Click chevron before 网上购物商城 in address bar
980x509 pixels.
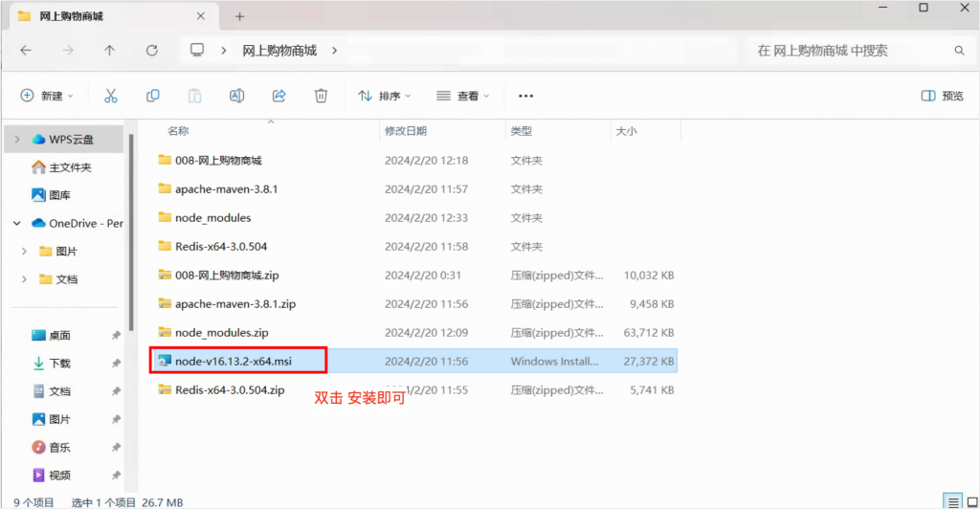[x=224, y=51]
